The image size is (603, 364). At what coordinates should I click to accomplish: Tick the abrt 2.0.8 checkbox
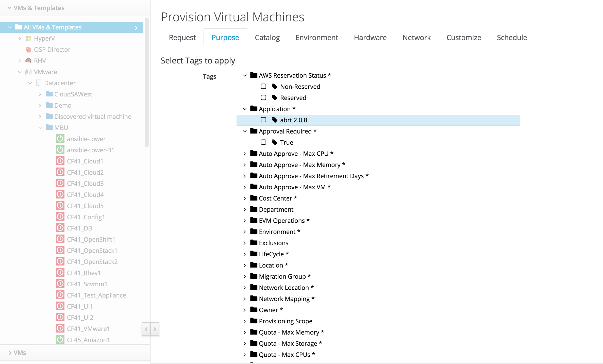click(263, 120)
